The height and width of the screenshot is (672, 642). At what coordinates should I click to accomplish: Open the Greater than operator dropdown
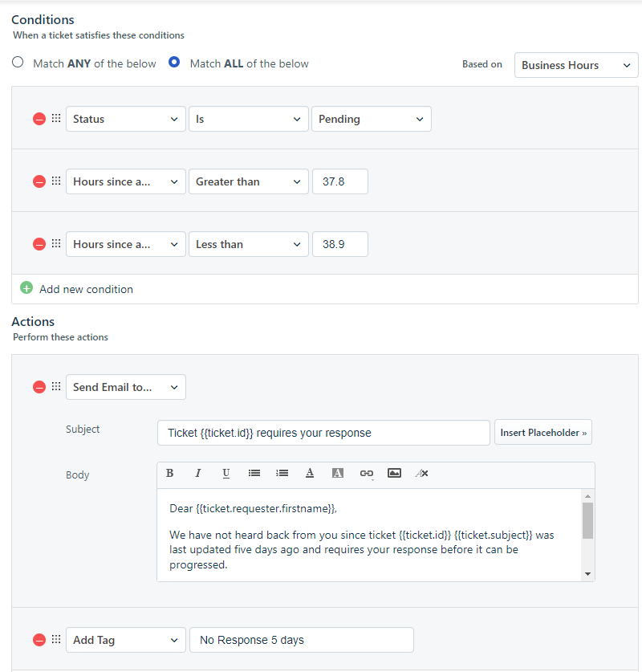[x=249, y=181]
